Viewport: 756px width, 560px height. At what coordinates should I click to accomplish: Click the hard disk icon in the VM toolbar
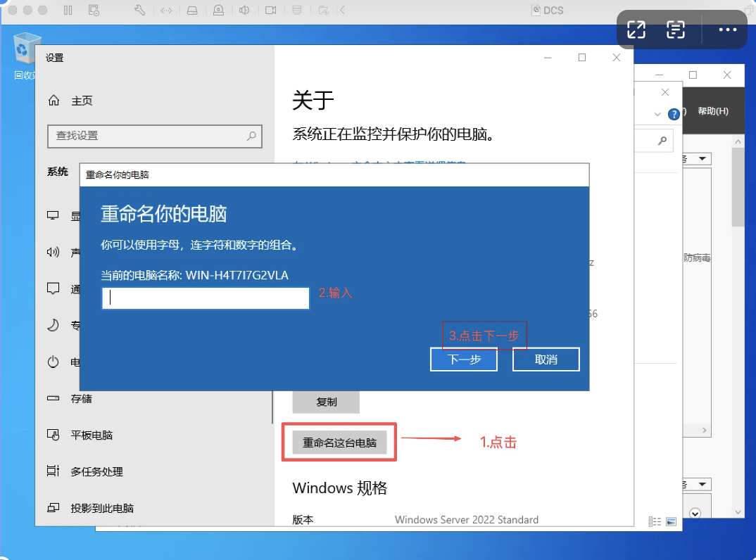(x=192, y=10)
